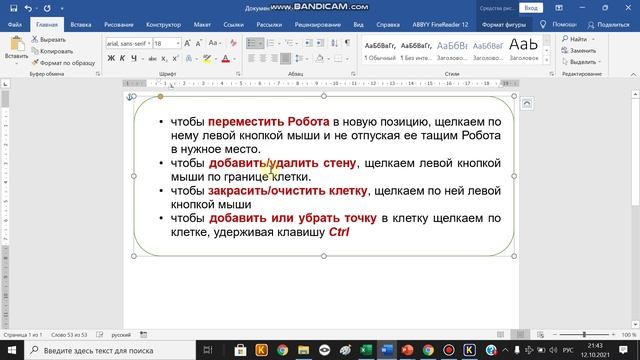
Task: Open the numbered list dropdown
Action: 280,43
